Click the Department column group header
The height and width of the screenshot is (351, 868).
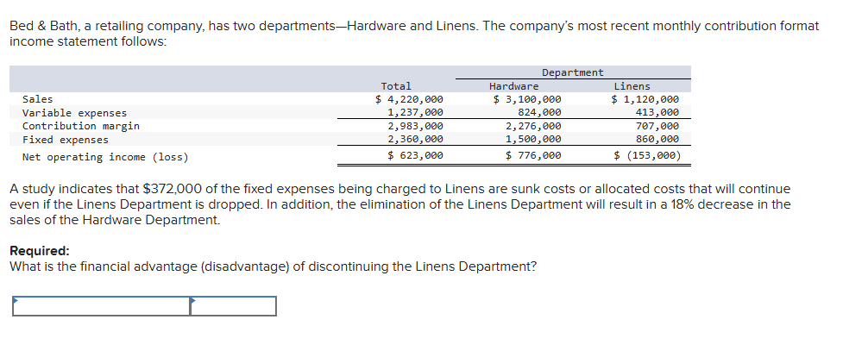pos(572,72)
